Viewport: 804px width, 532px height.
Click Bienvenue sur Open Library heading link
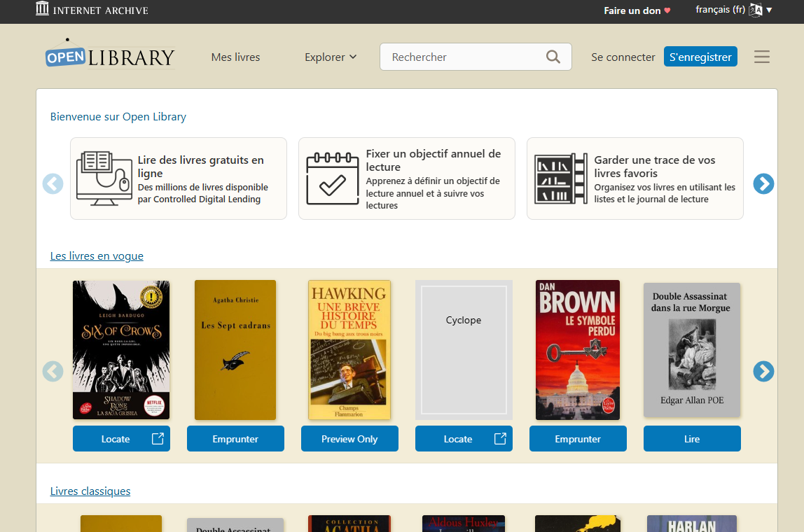tap(118, 116)
